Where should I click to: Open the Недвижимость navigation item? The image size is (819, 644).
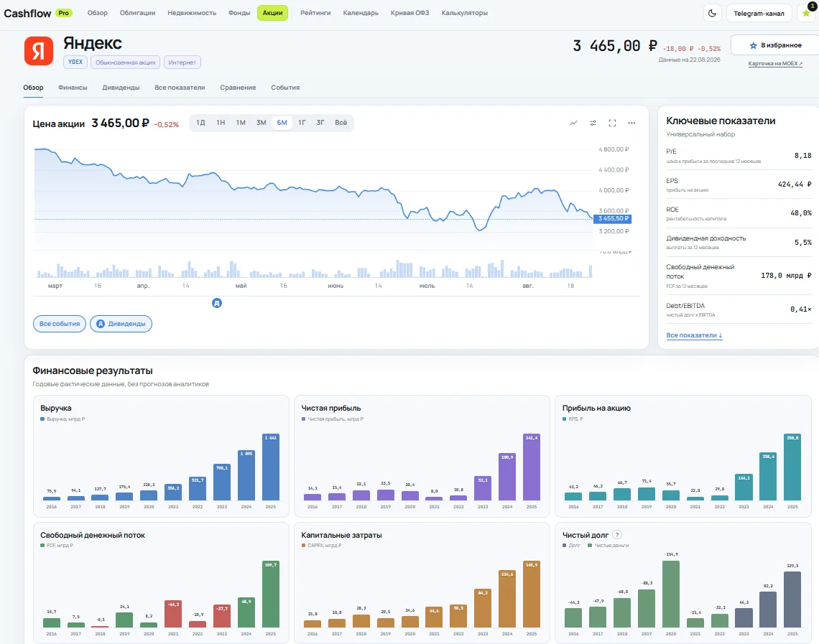tap(192, 13)
